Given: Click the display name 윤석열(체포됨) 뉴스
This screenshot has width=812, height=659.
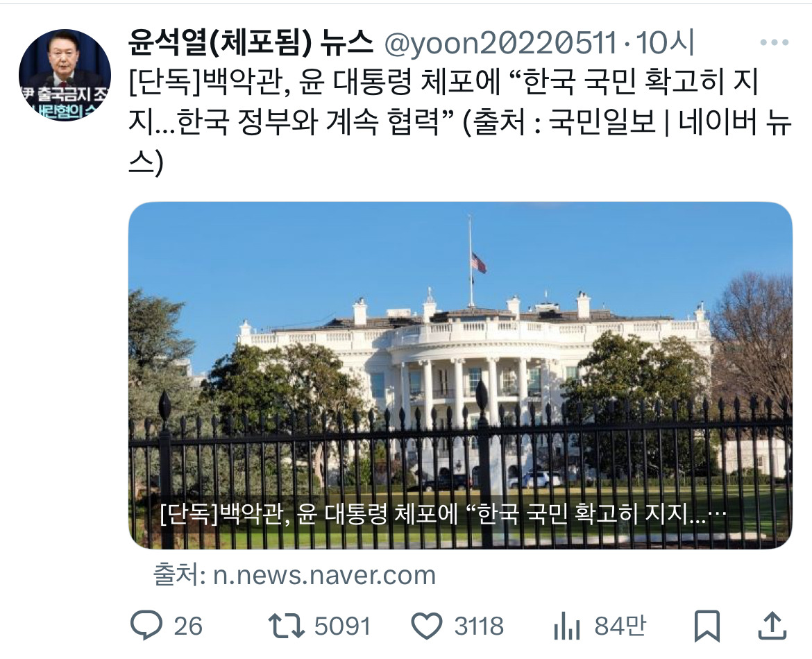Looking at the screenshot, I should click(x=251, y=42).
